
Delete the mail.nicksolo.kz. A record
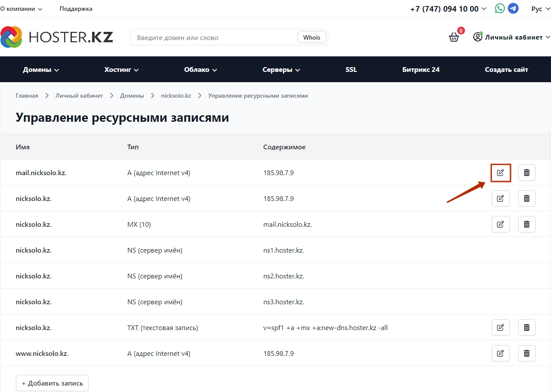(526, 173)
